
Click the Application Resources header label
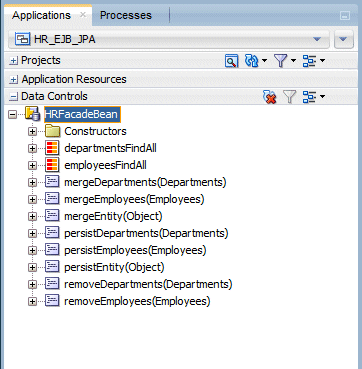tap(74, 79)
